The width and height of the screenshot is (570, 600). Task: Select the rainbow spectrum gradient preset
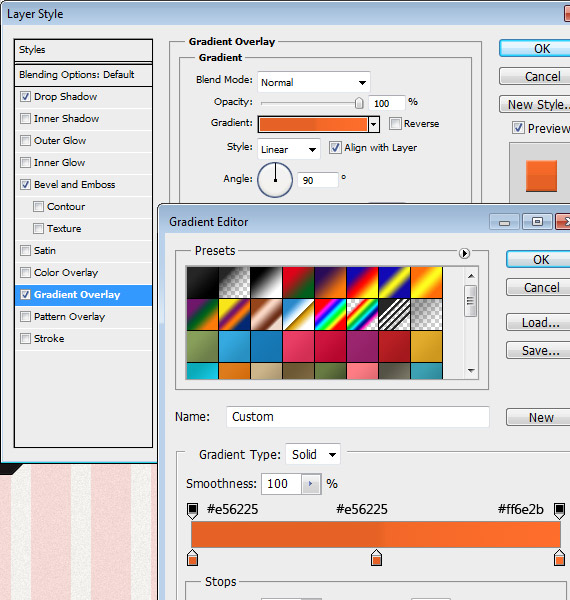[331, 315]
